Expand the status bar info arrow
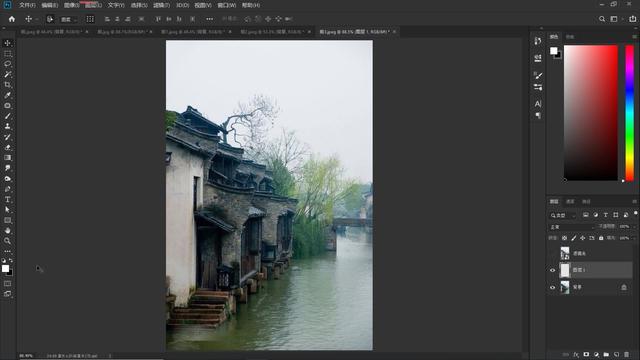This screenshot has height=360, width=640. click(x=110, y=356)
